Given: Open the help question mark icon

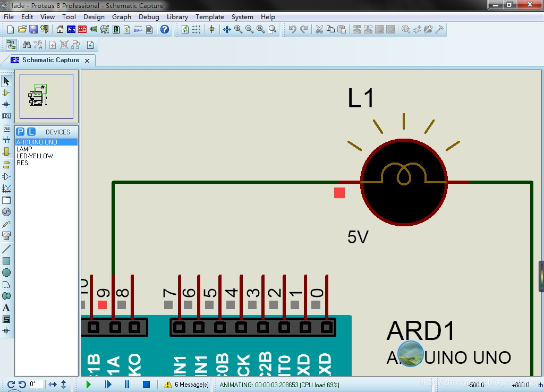Looking at the screenshot, I should point(165,30).
